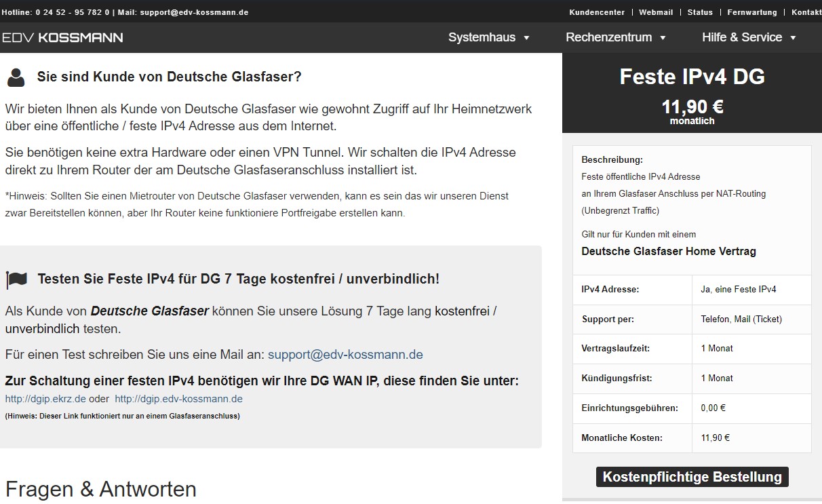822x504 pixels.
Task: Click the Deutsche Glasfaser Home Vertrag text
Action: point(668,251)
